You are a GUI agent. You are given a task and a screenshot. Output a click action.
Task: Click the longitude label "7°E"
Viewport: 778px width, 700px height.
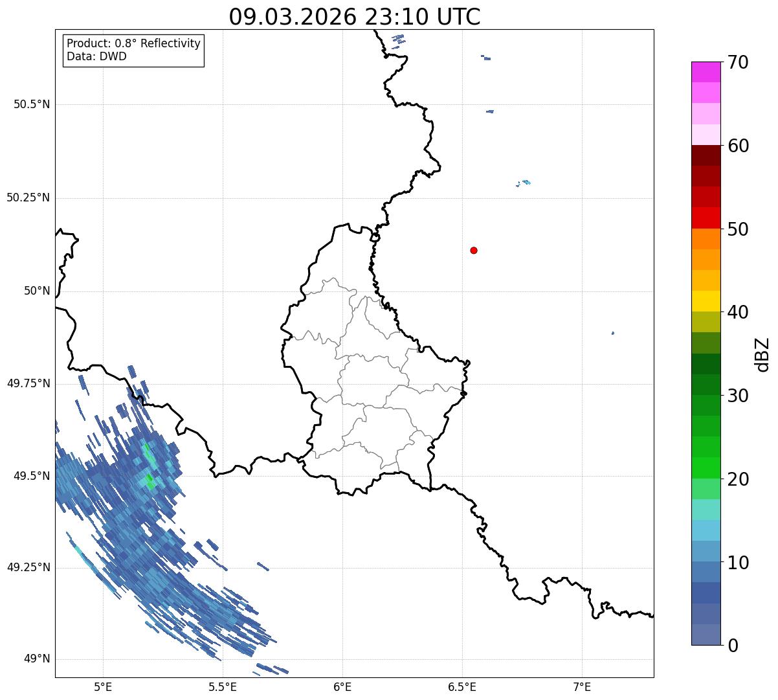pyautogui.click(x=582, y=686)
